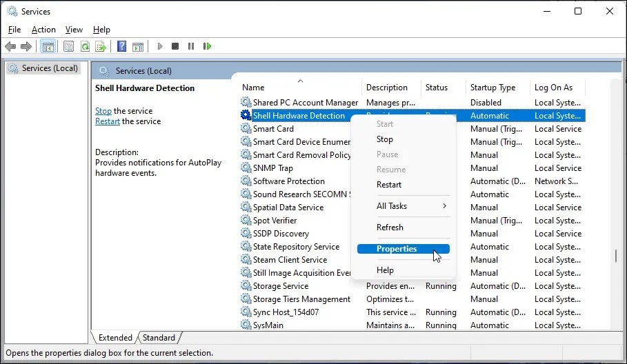This screenshot has height=364, width=627.
Task: Click gear icon beside Smart Card service
Action: point(246,129)
